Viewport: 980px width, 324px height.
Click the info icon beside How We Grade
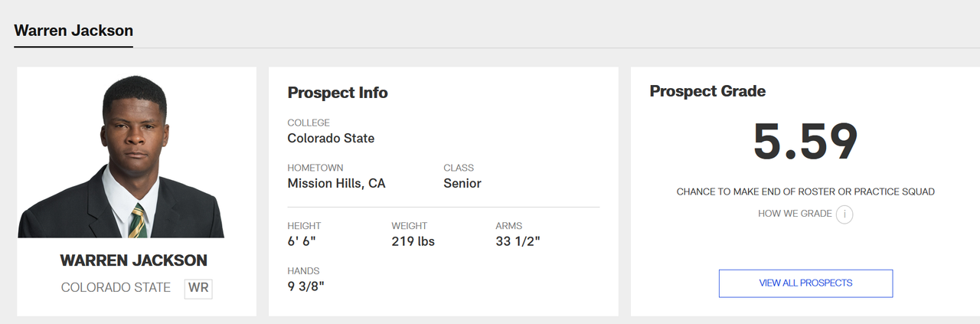[844, 214]
